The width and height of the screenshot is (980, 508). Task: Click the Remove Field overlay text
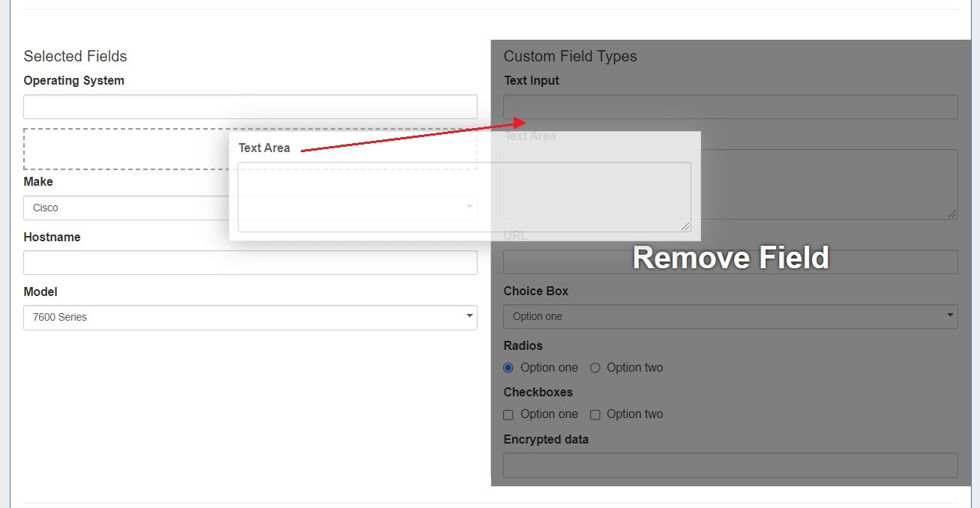tap(730, 258)
